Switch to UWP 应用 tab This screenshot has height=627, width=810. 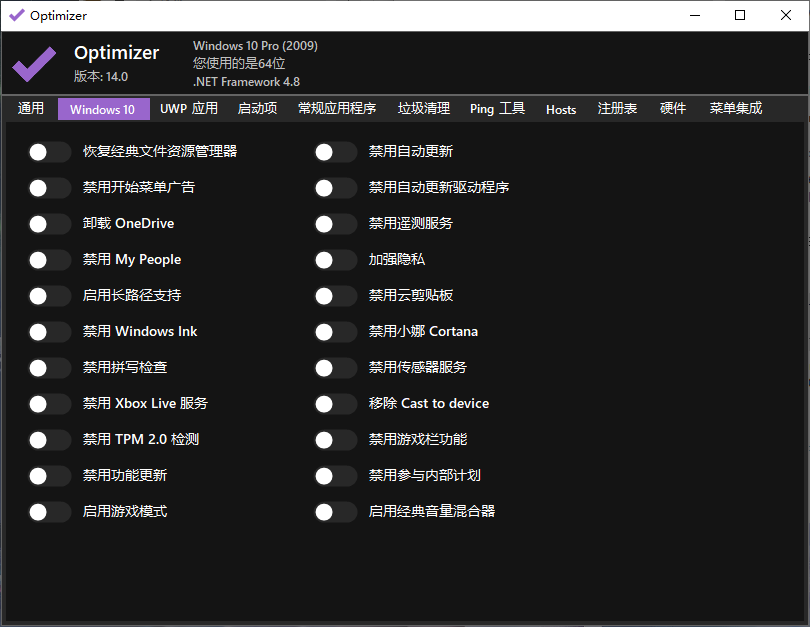click(x=189, y=108)
